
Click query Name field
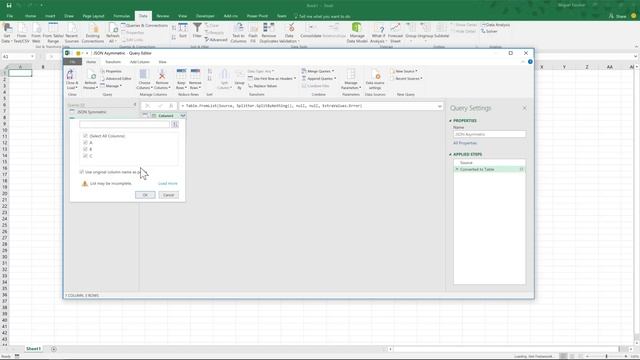(x=489, y=134)
